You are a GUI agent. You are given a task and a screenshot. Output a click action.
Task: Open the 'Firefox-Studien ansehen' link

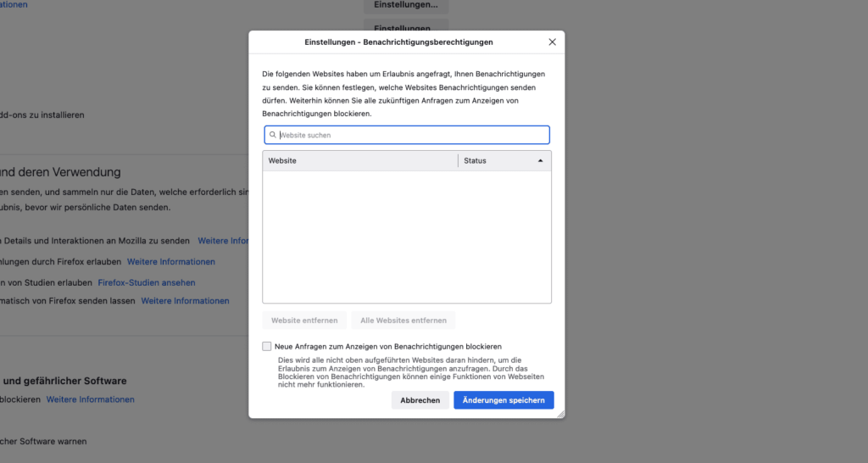coord(147,282)
